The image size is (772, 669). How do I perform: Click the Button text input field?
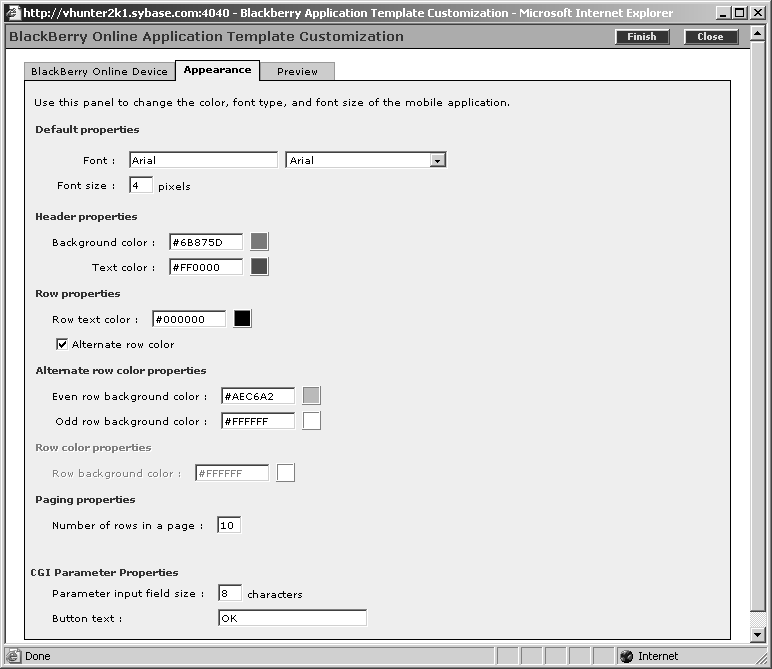click(292, 618)
